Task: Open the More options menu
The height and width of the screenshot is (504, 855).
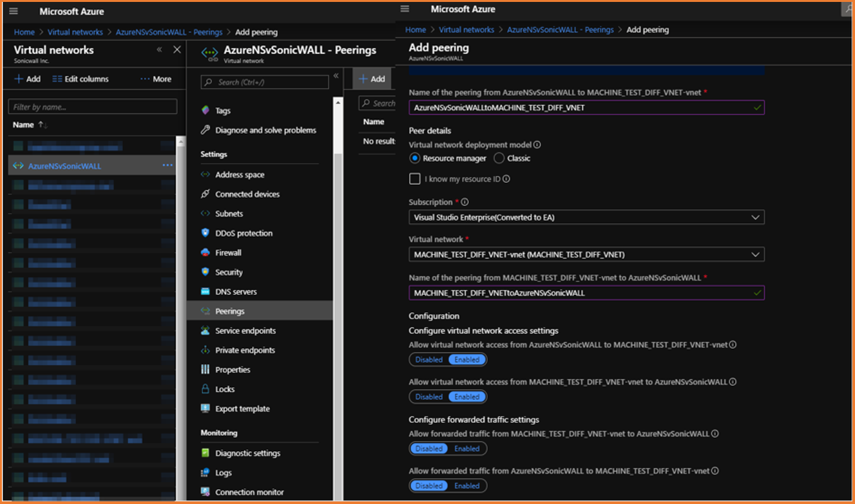Action: 156,79
